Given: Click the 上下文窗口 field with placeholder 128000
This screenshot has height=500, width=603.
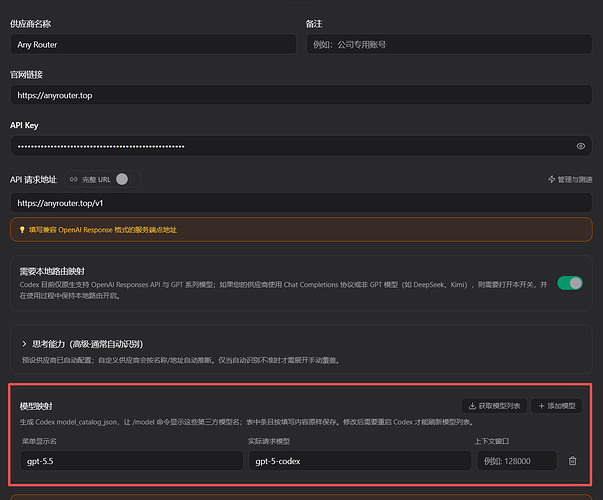Looking at the screenshot, I should [x=517, y=461].
